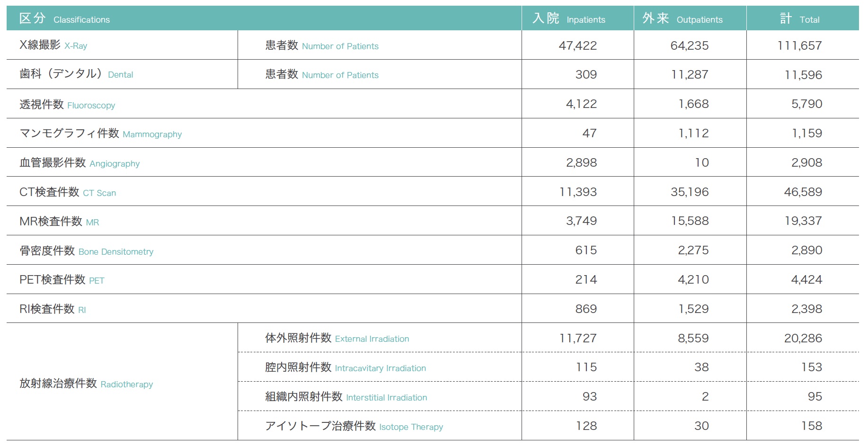
Task: Click X-Ray total value 111,657
Action: (x=799, y=46)
